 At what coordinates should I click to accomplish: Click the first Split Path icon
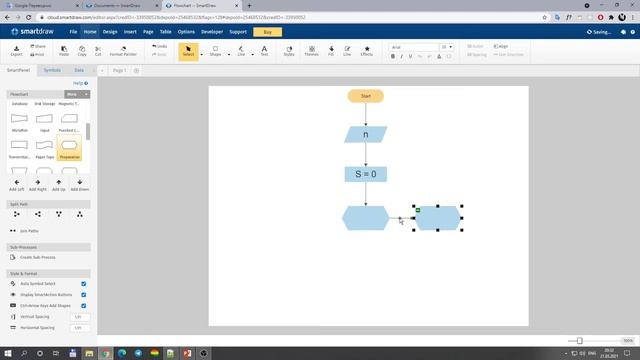(x=17, y=214)
